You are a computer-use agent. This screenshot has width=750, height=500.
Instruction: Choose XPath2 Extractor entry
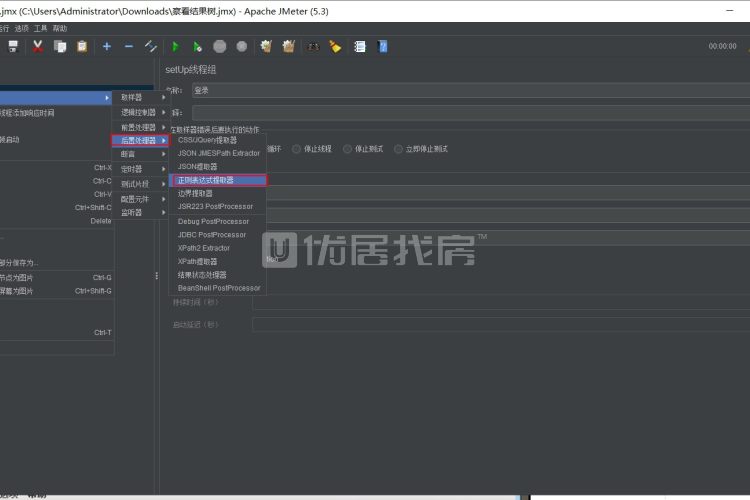[218, 248]
